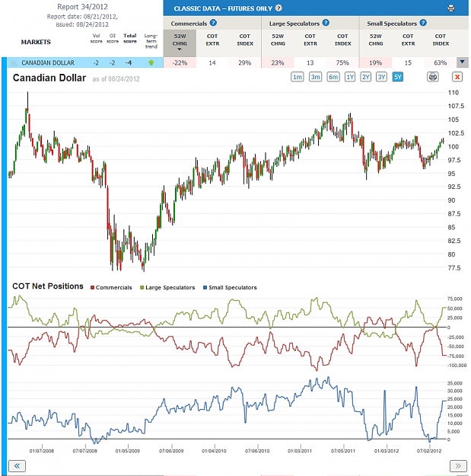Click the printer icon in blue header
The width and height of the screenshot is (471, 476).
tap(450, 8)
